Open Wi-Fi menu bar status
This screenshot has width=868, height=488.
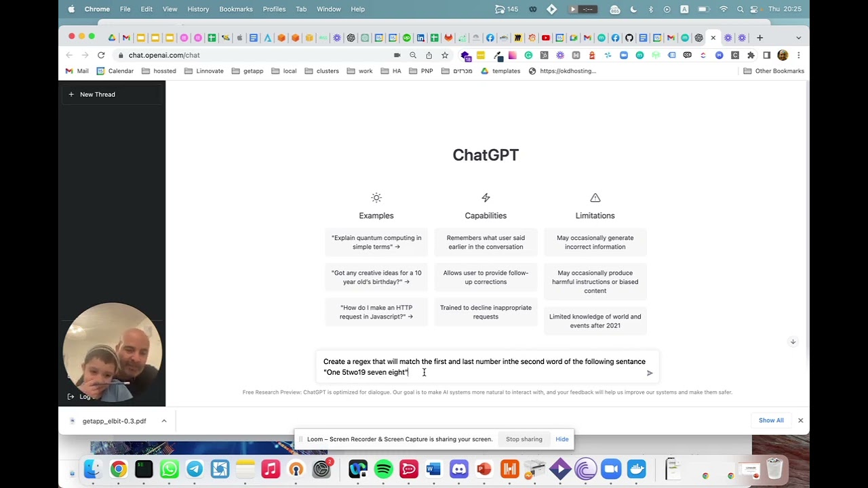(723, 9)
